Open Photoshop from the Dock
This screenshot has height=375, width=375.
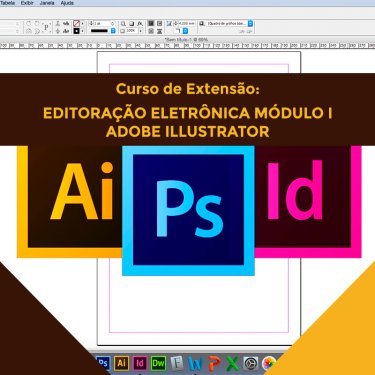(x=103, y=363)
